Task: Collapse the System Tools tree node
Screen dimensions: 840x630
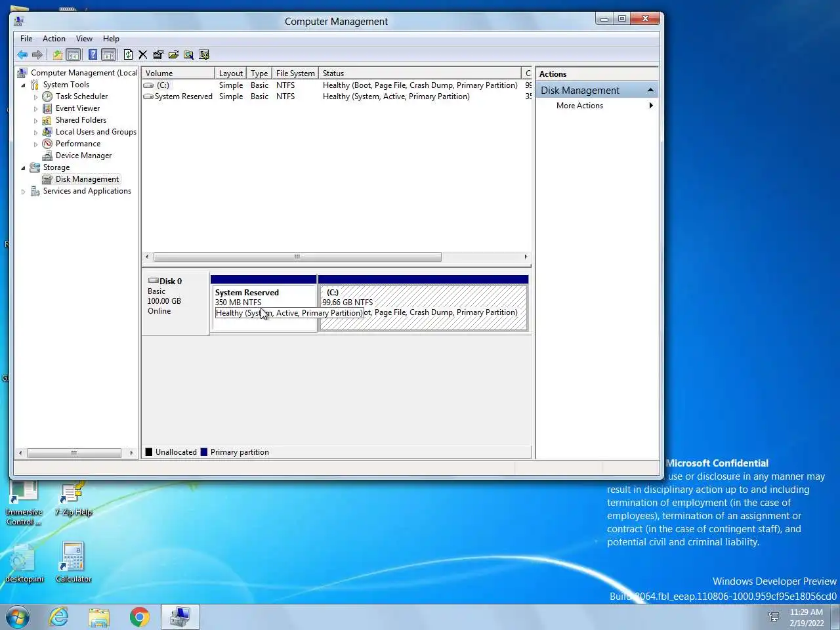Action: click(x=24, y=85)
